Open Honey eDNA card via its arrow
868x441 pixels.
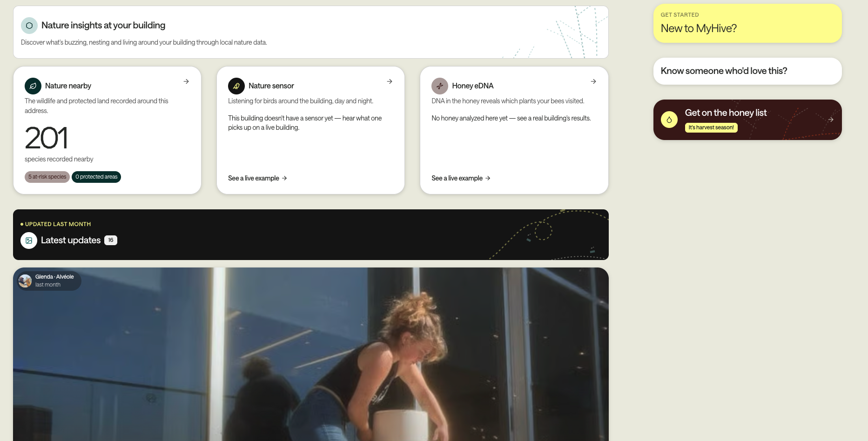[x=593, y=81]
